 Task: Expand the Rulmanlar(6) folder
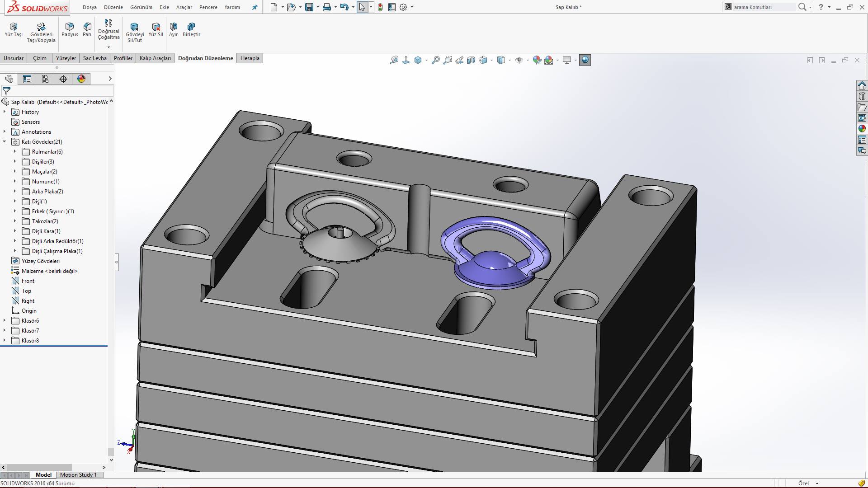[x=15, y=151]
